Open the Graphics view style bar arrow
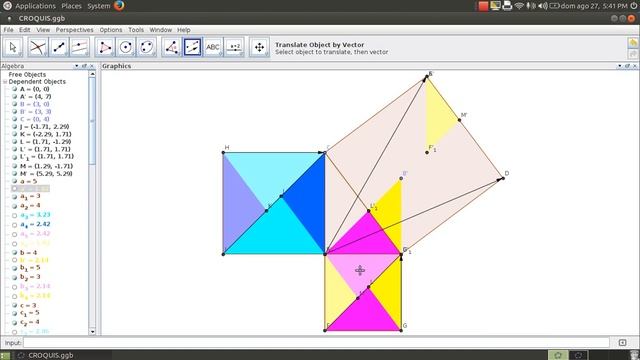This screenshot has height=360, width=640. point(620,66)
